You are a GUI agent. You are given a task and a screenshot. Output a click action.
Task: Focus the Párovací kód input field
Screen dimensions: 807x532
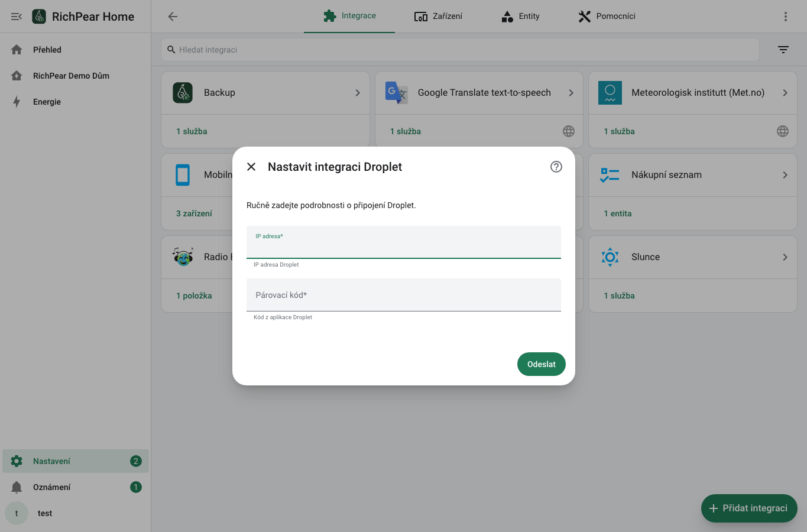404,295
